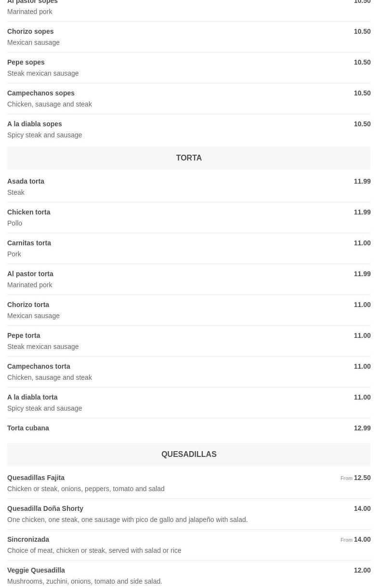Screen dimensions: 378x588
Task: Open the Al pastor torta item
Action: (30, 274)
